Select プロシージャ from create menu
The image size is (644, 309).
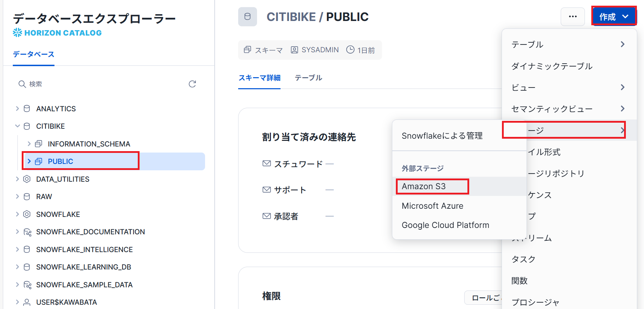tap(569, 302)
